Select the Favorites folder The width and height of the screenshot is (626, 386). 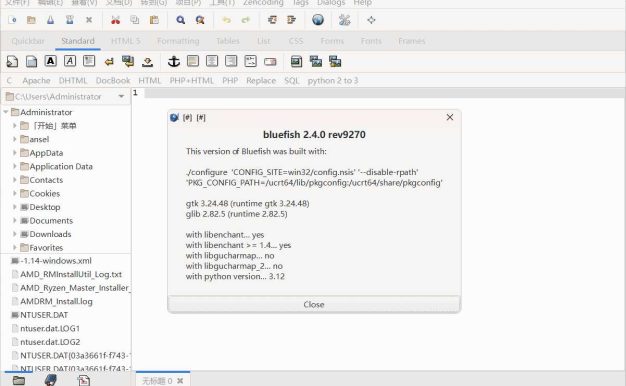click(x=46, y=248)
